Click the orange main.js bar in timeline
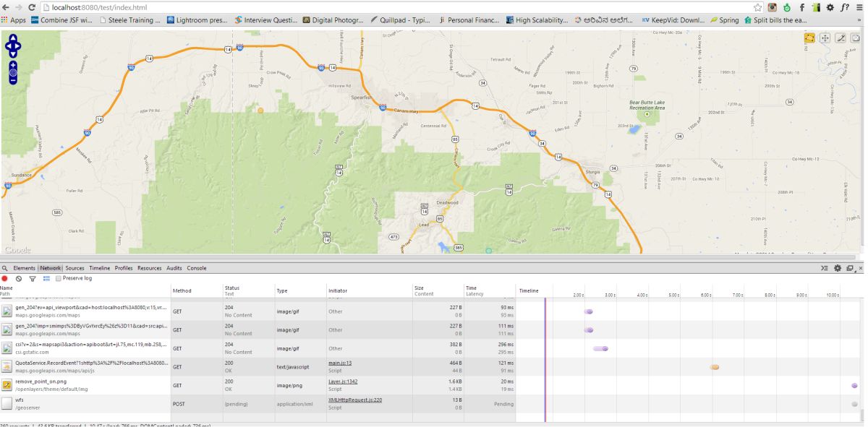Image resolution: width=868 pixels, height=427 pixels. click(715, 367)
